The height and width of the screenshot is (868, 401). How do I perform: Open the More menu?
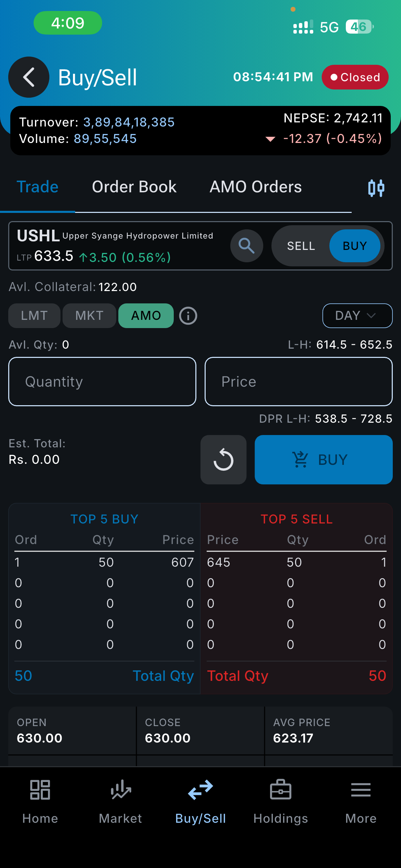click(361, 802)
